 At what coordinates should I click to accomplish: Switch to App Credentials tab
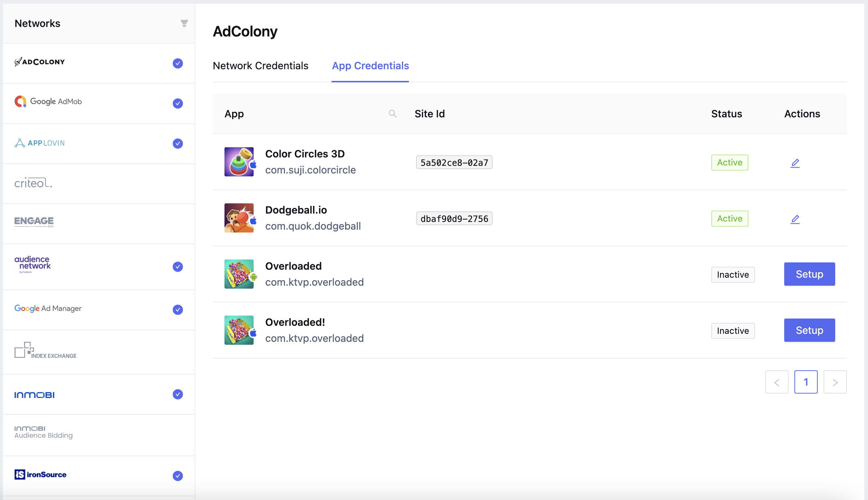[x=370, y=66]
